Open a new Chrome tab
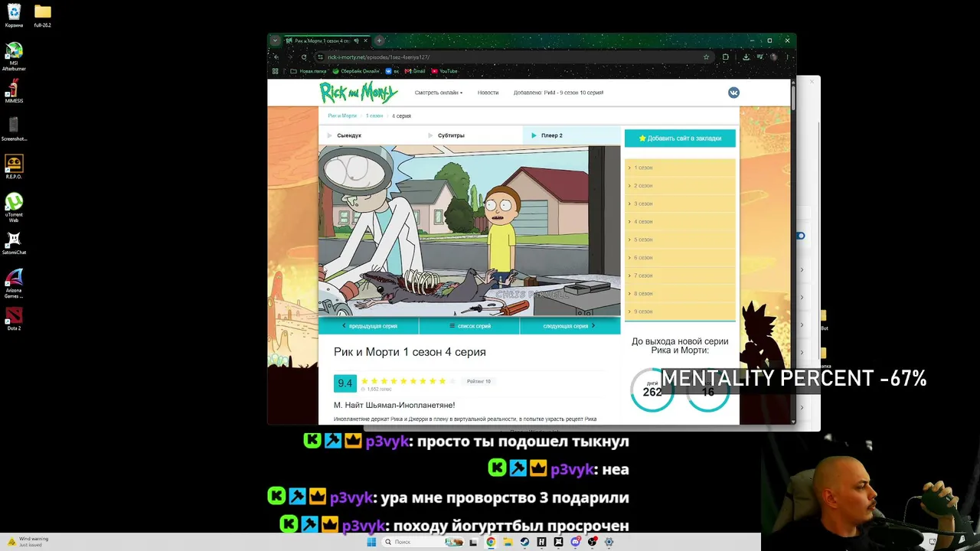The height and width of the screenshot is (551, 980). point(379,41)
